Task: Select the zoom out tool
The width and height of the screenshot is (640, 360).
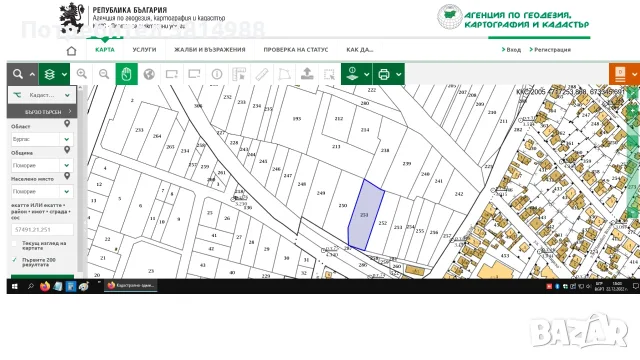Action: (x=104, y=74)
